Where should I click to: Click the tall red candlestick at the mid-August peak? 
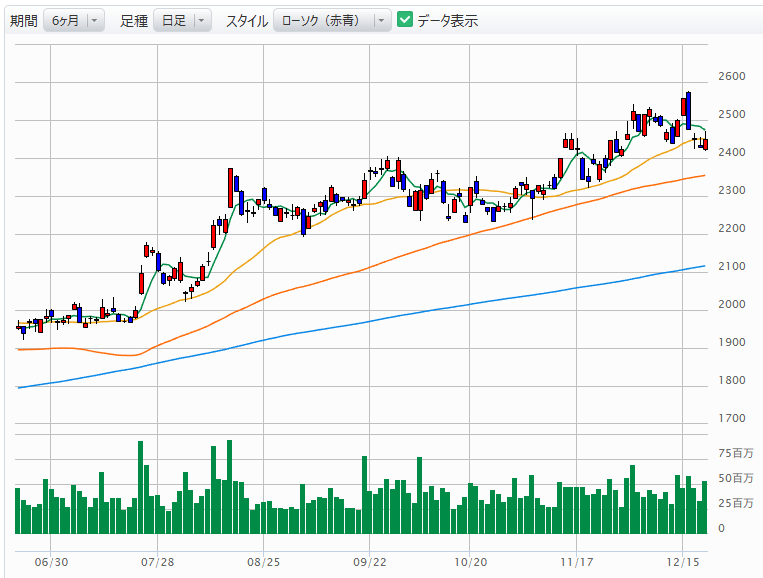point(230,185)
